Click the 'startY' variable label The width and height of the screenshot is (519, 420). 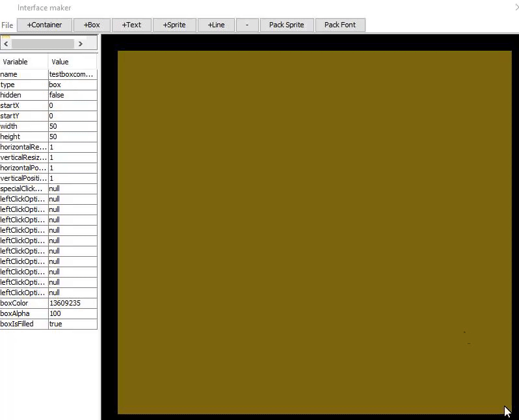tap(10, 116)
